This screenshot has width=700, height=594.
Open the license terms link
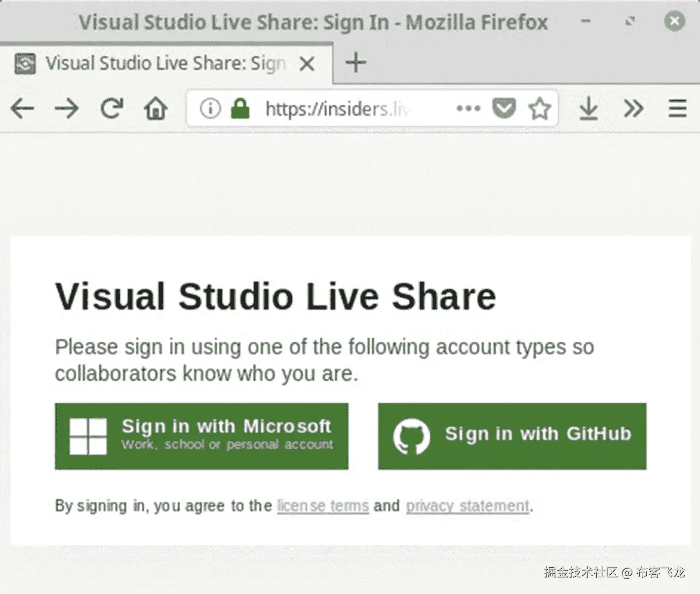323,506
